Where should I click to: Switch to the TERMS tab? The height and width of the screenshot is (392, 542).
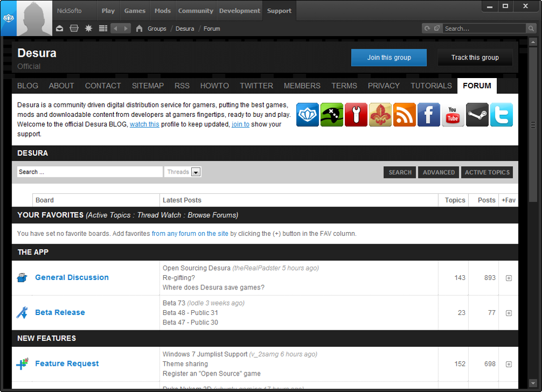(344, 86)
